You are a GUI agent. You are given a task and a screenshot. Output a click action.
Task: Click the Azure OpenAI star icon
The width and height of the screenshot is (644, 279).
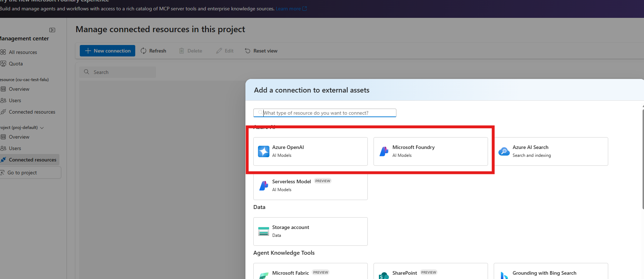(x=264, y=151)
